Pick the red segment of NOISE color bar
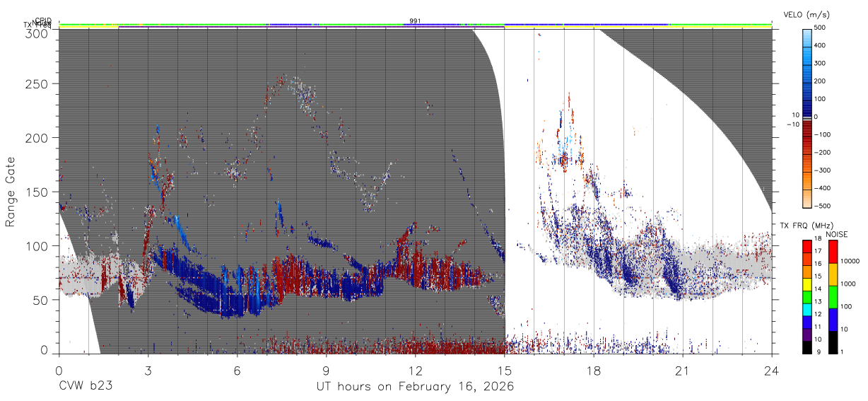Screen dimensions: 868x401 pyautogui.click(x=833, y=251)
